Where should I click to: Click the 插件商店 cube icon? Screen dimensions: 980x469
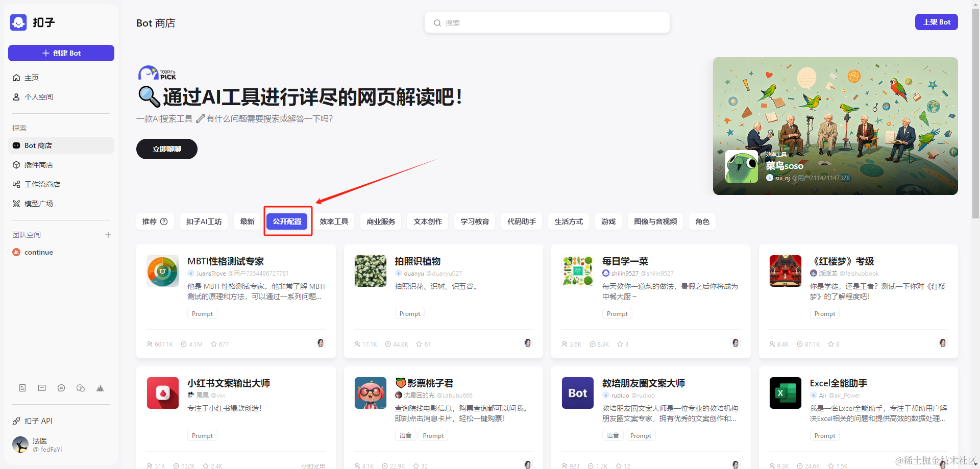[16, 165]
